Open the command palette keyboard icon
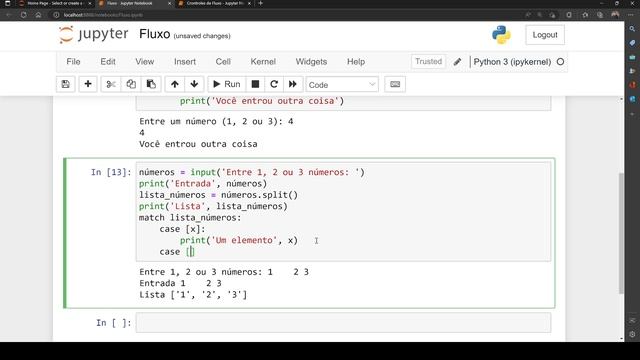Image resolution: width=640 pixels, height=360 pixels. 395,84
